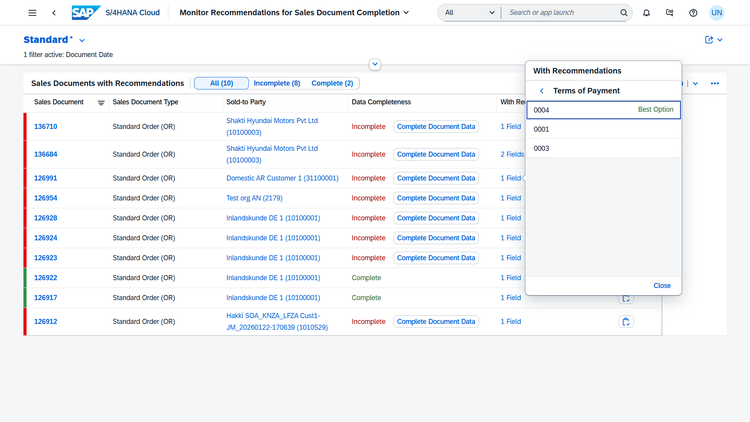750x422 pixels.
Task: Open the UN user profile avatar
Action: (x=717, y=13)
